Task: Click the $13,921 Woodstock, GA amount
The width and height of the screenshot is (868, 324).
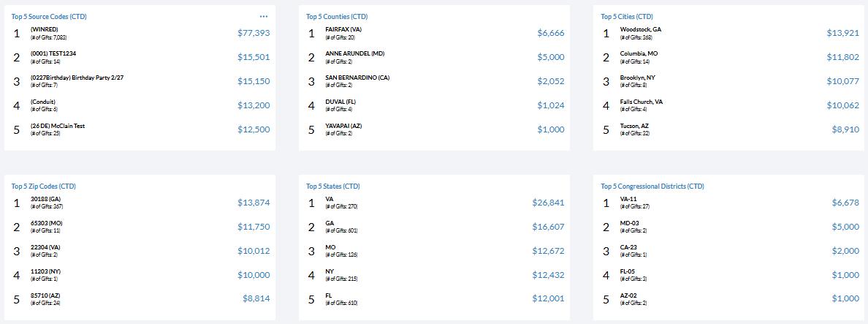Action: point(842,33)
